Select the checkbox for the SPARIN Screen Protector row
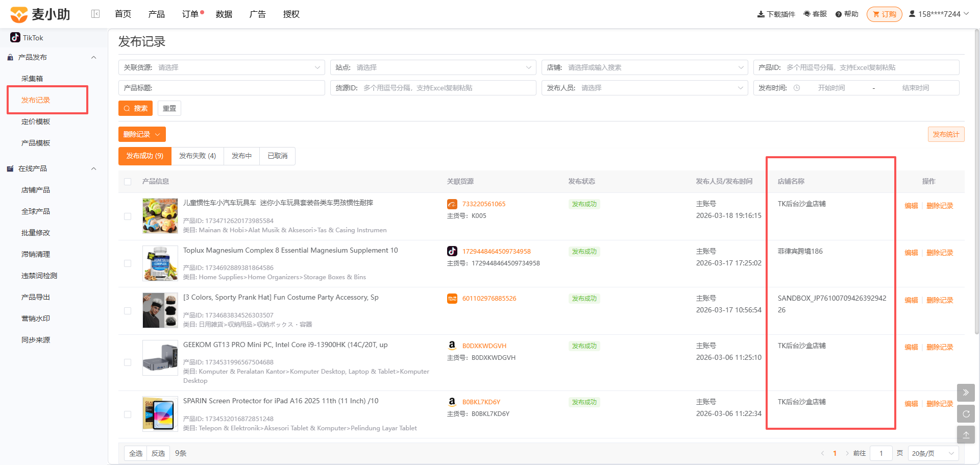The height and width of the screenshot is (465, 980). tap(128, 414)
